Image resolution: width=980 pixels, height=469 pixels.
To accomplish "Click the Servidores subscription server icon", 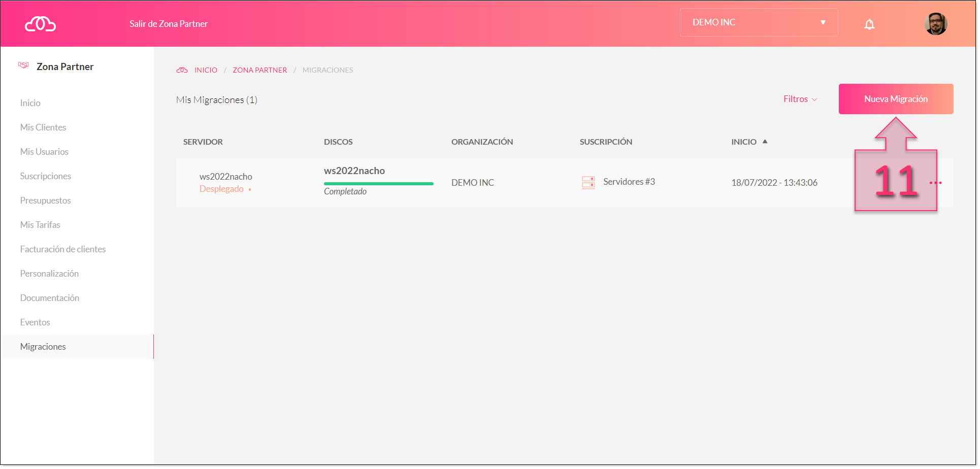I will click(588, 182).
